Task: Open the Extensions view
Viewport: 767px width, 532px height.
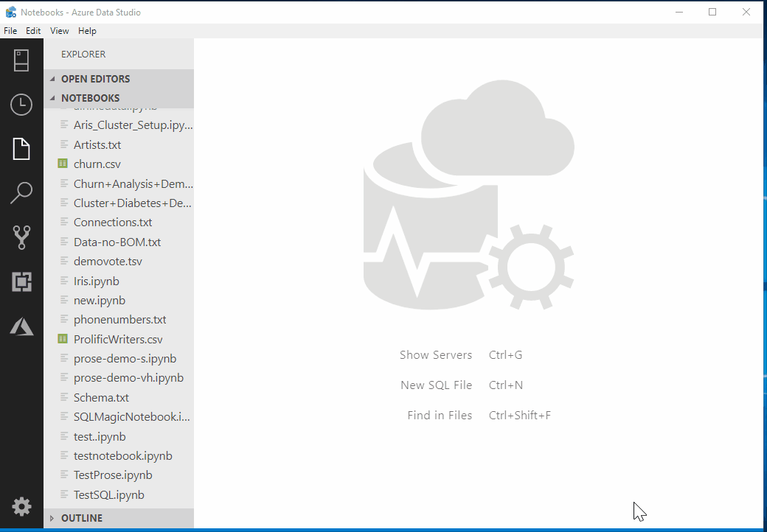Action: pyautogui.click(x=21, y=281)
